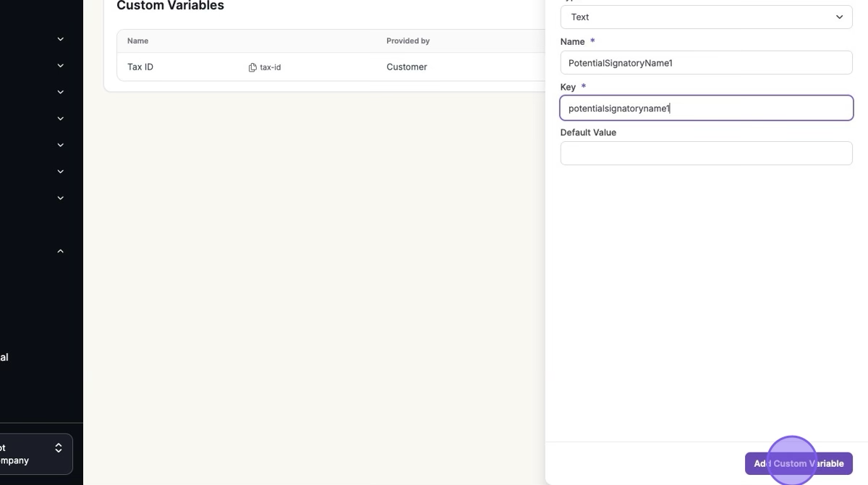Open the company switcher in sidebar
This screenshot has height=485, width=868.
33,454
